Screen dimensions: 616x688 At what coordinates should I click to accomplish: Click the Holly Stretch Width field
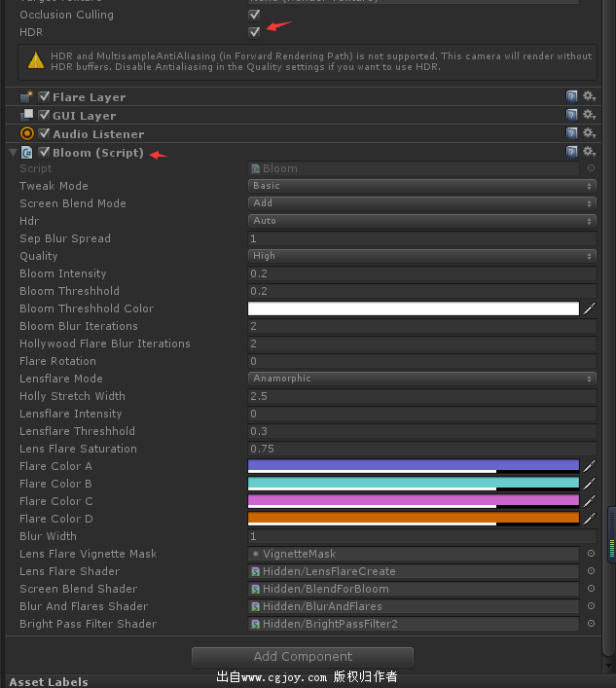421,396
